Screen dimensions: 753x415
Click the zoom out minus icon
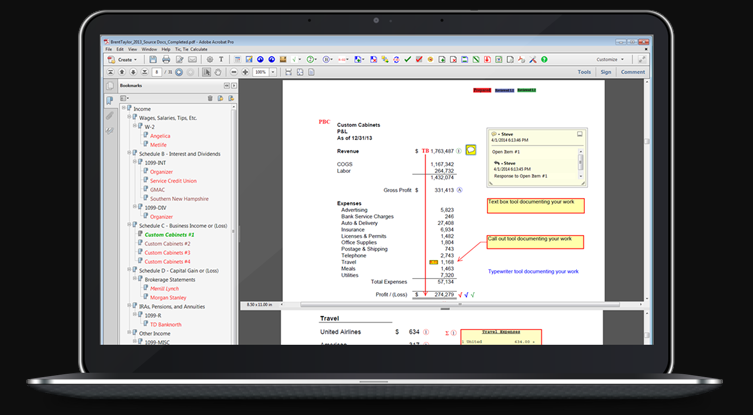pos(234,72)
